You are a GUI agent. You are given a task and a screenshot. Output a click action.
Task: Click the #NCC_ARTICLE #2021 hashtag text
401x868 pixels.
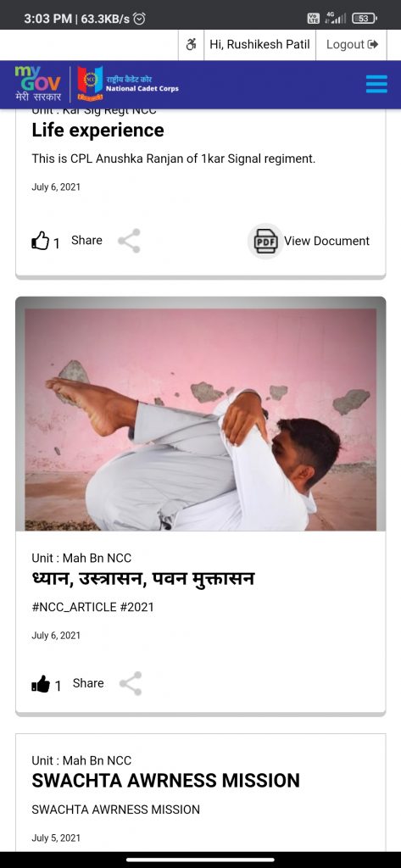(93, 607)
